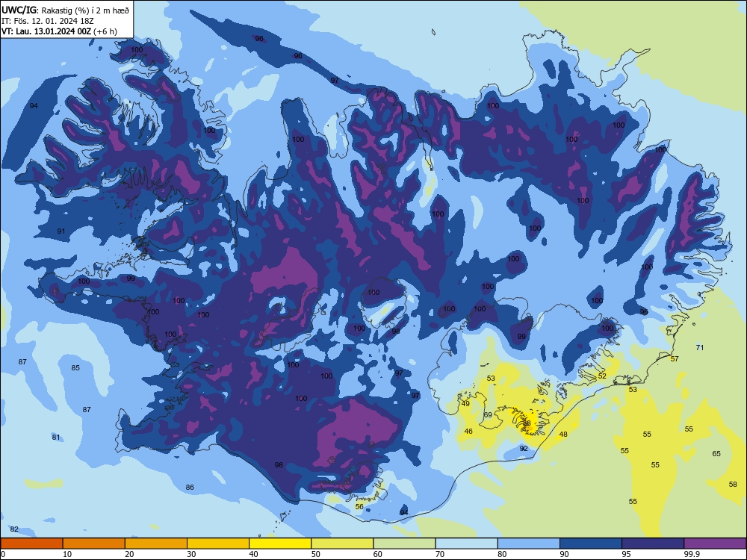This screenshot has width=747, height=560.
Task: Pick the light green 60–70 legend swatch
Action: pos(404,544)
